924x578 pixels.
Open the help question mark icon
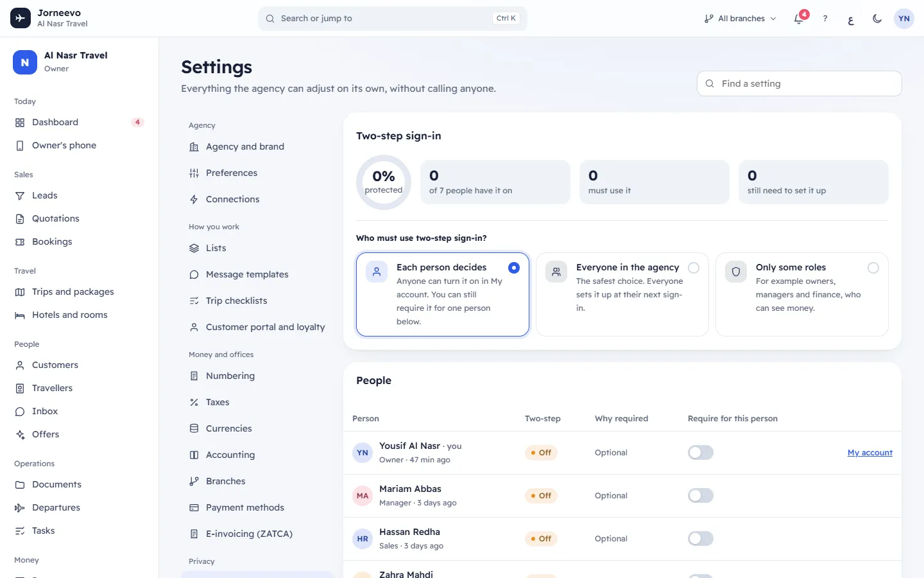825,19
